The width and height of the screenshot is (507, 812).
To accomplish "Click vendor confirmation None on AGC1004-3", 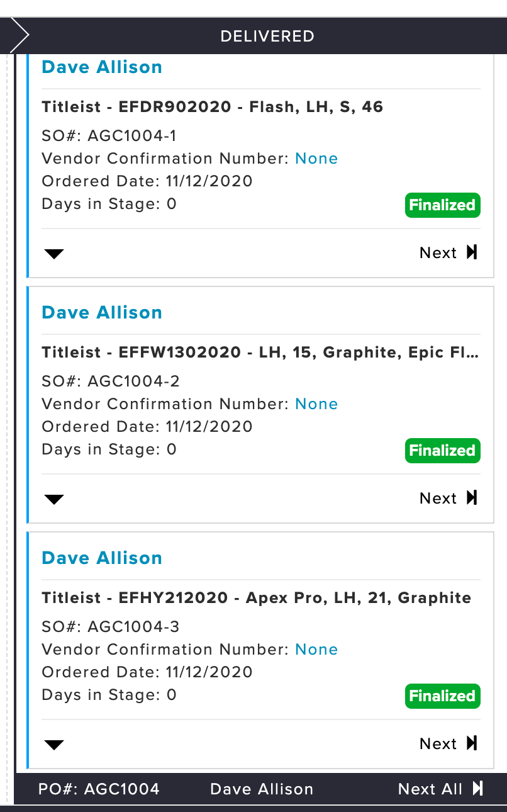I will [x=316, y=650].
